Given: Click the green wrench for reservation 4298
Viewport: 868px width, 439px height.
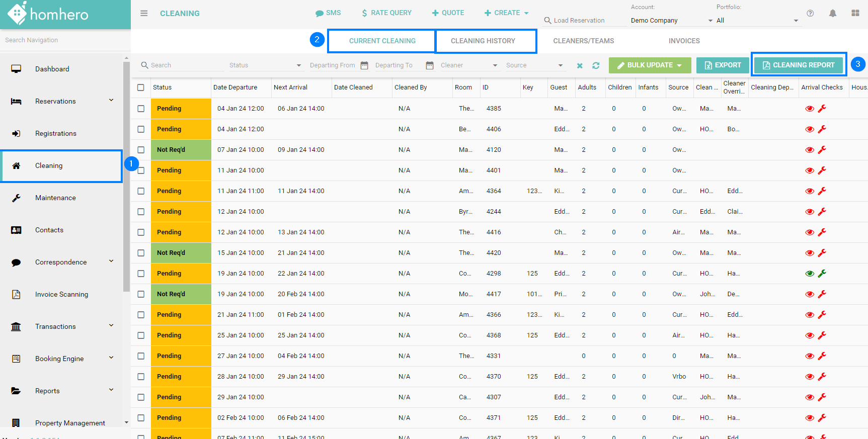Looking at the screenshot, I should point(822,274).
